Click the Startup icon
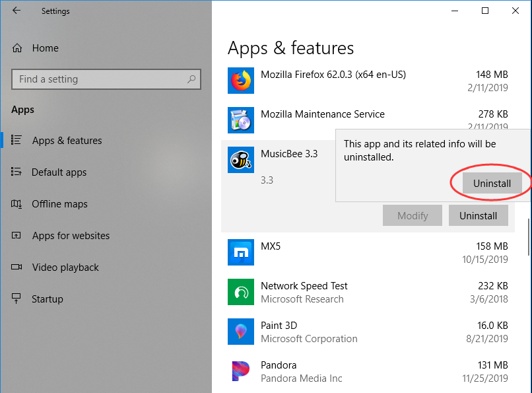This screenshot has width=532, height=393. click(17, 299)
